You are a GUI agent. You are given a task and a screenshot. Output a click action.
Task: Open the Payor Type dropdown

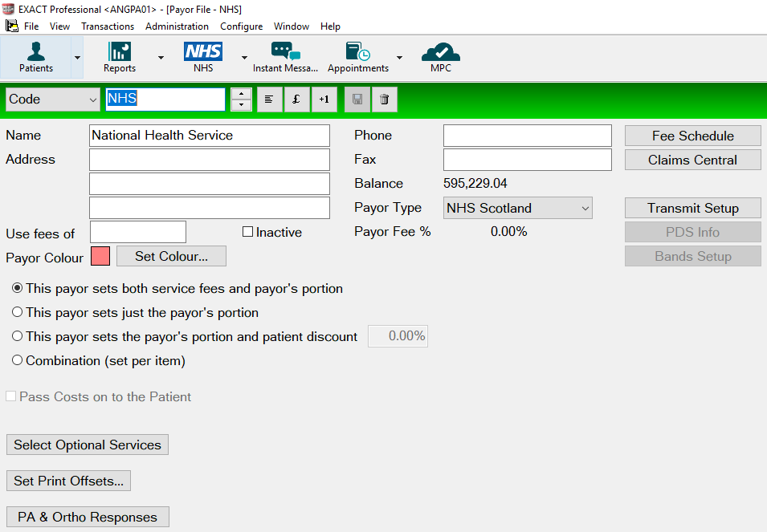517,208
